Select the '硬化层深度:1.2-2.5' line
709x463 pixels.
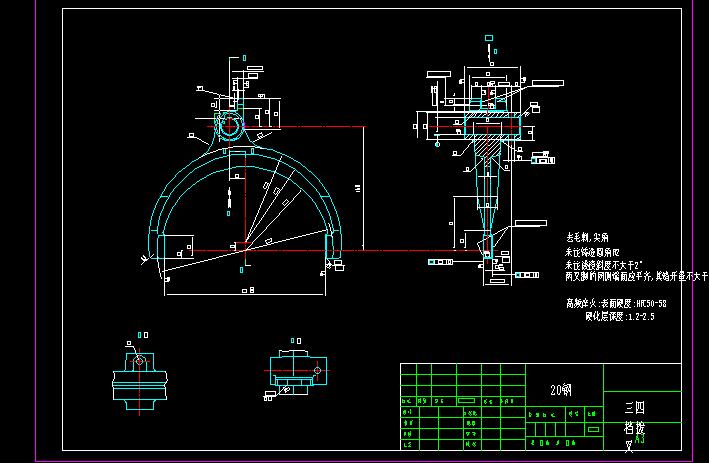pos(619,317)
